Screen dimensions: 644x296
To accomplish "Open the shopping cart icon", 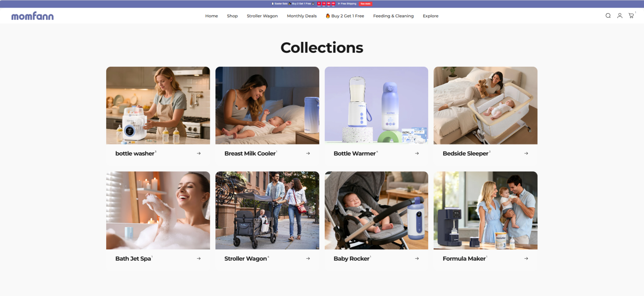I will [631, 16].
